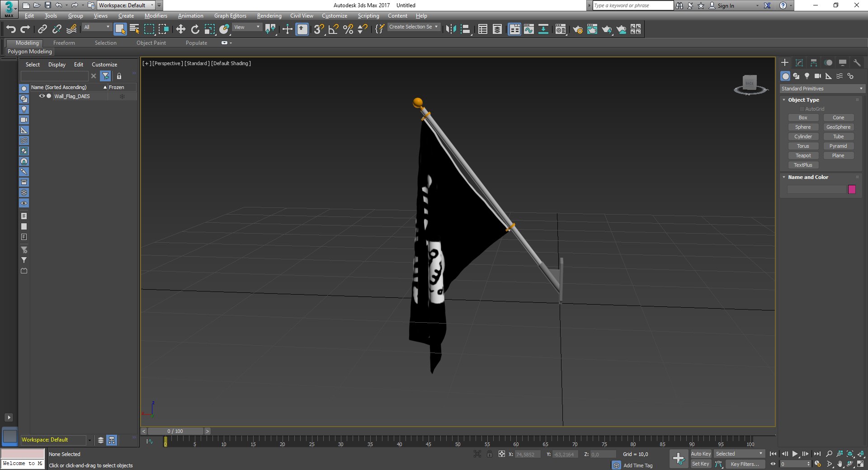The height and width of the screenshot is (470, 868).
Task: Activate Select and Scale tool
Action: click(209, 29)
